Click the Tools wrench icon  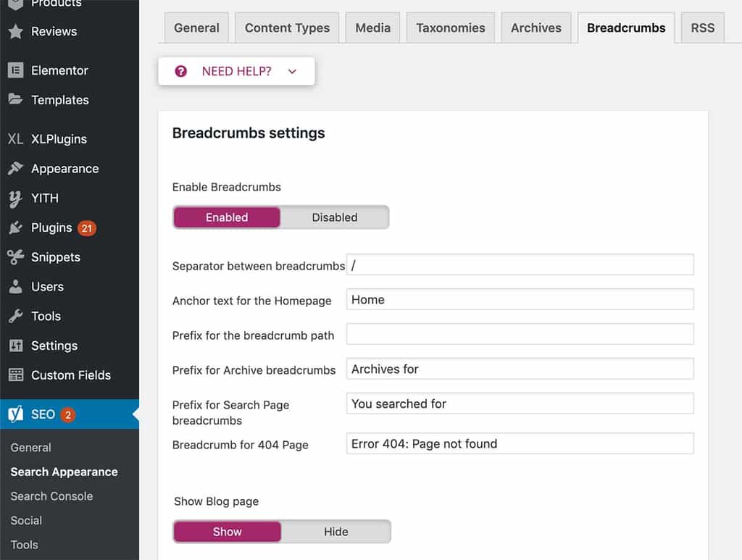[16, 316]
